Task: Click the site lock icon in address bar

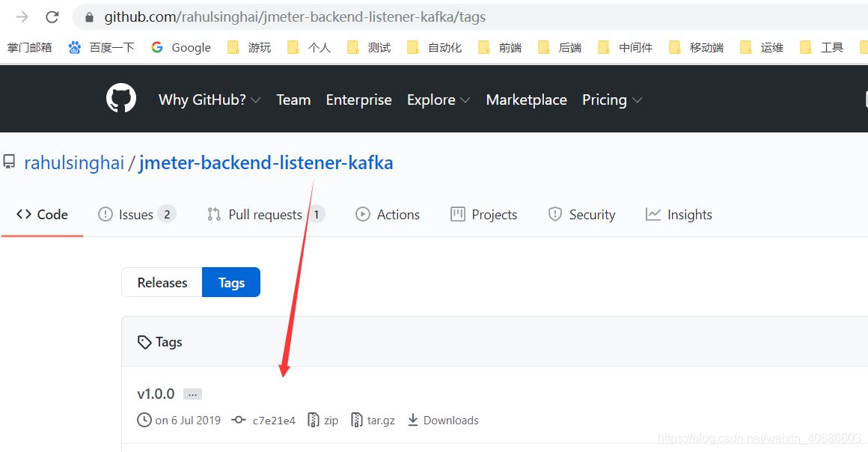Action: [x=89, y=16]
